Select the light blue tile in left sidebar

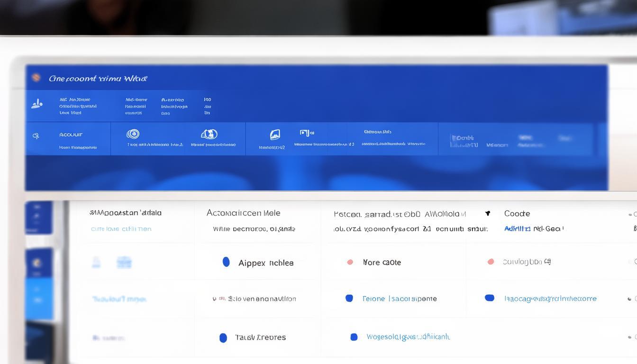click(x=39, y=299)
